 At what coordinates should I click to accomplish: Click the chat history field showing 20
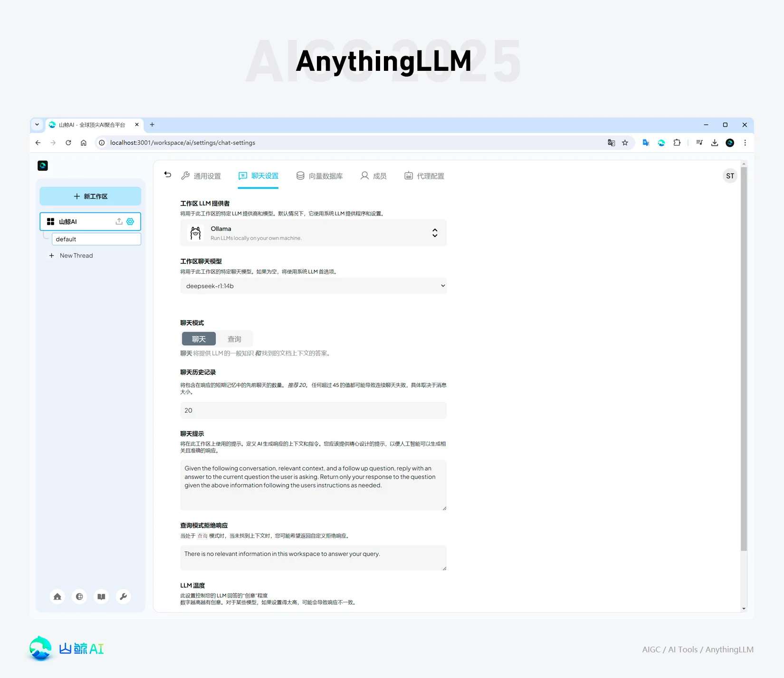point(314,410)
